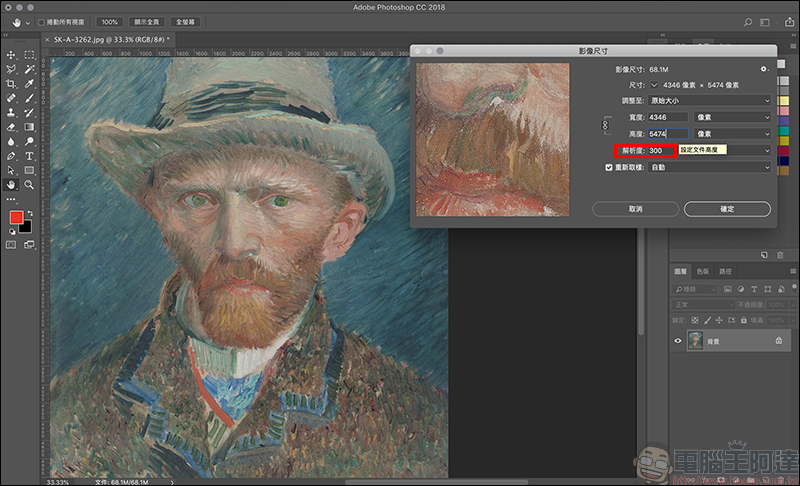Open the resample method dropdown
Screen dimensions: 800x486
click(710, 167)
